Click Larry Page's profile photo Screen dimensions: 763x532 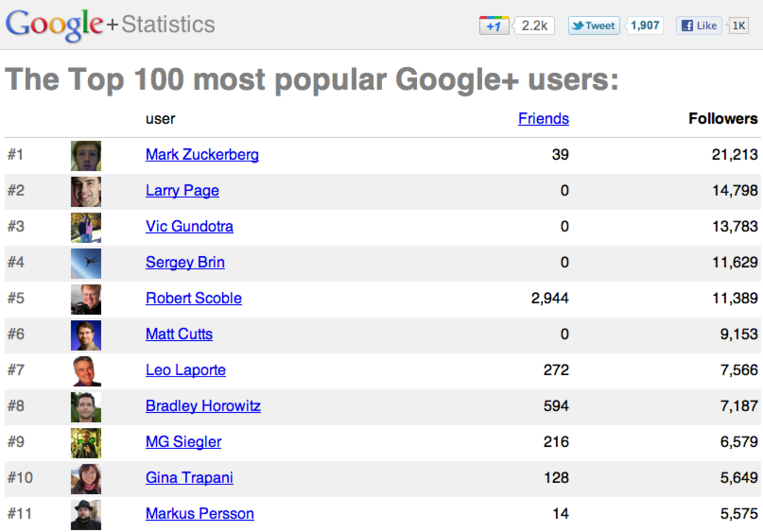(x=86, y=191)
